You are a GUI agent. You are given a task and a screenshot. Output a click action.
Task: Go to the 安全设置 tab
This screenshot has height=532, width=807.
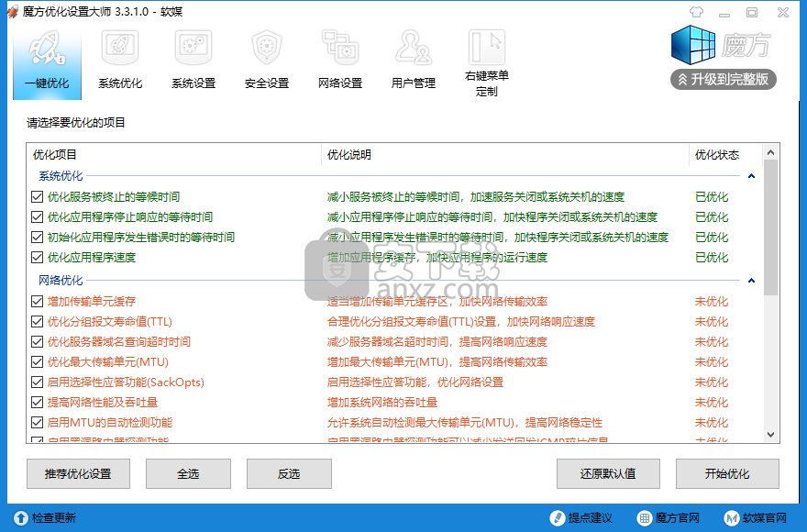coord(267,61)
